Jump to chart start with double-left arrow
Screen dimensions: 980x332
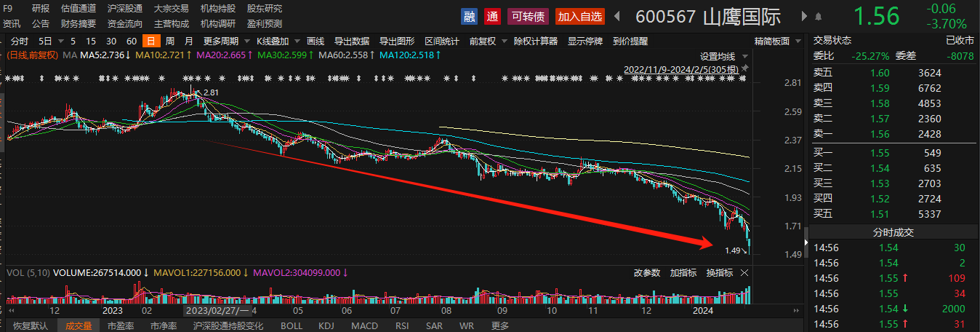click(12, 310)
